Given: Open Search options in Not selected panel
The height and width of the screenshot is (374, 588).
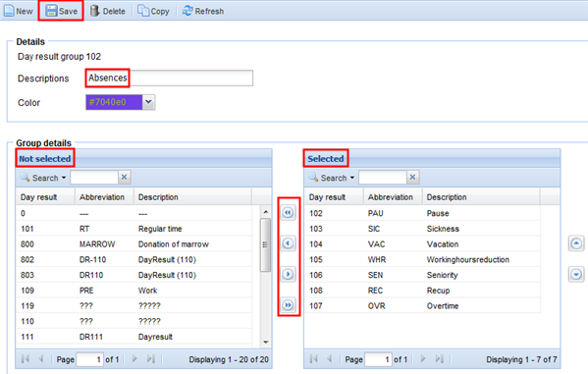Looking at the screenshot, I should (43, 178).
